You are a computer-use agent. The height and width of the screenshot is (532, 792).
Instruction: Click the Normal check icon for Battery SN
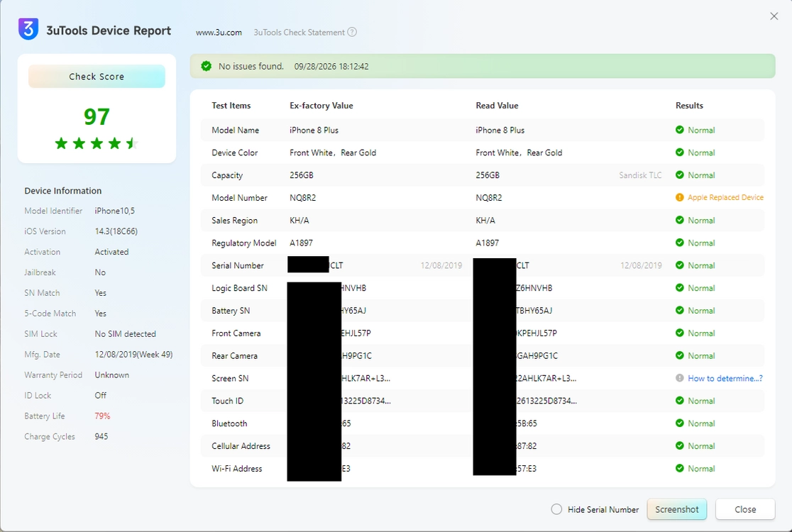(679, 311)
